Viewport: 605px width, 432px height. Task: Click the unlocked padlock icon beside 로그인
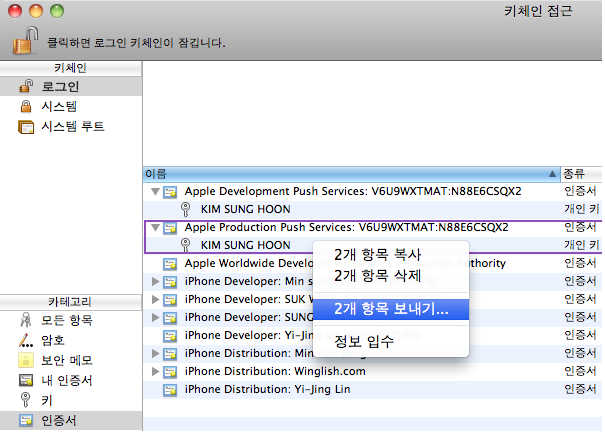26,86
